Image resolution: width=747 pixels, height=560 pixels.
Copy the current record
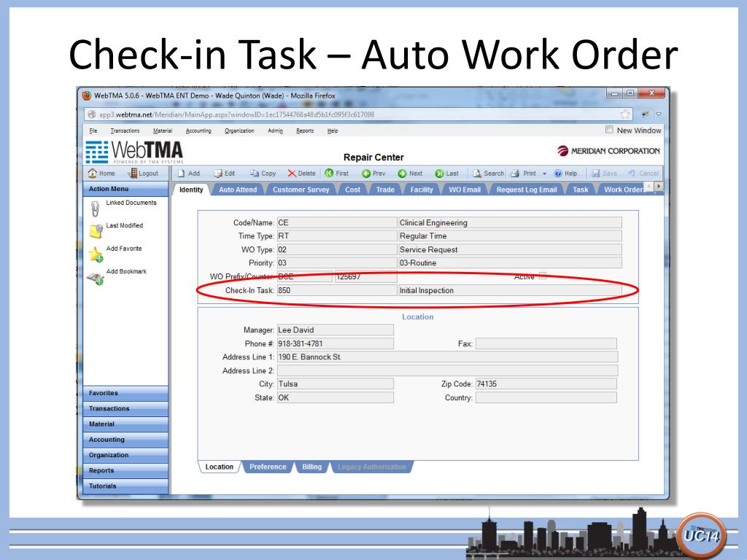pos(263,174)
